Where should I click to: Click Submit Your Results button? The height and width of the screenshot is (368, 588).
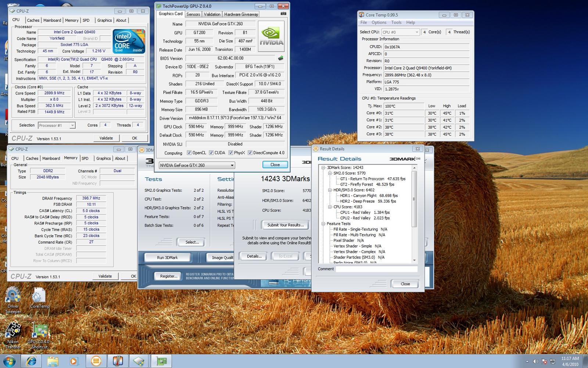click(286, 225)
